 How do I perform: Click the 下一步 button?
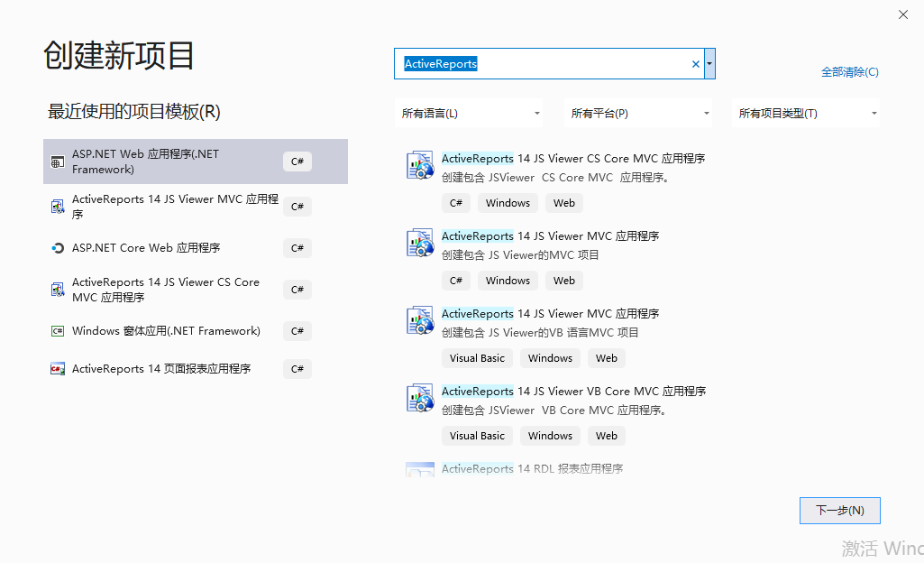coord(840,511)
